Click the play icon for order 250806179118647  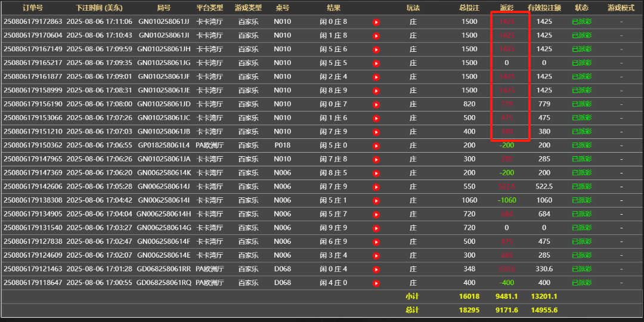(x=376, y=283)
